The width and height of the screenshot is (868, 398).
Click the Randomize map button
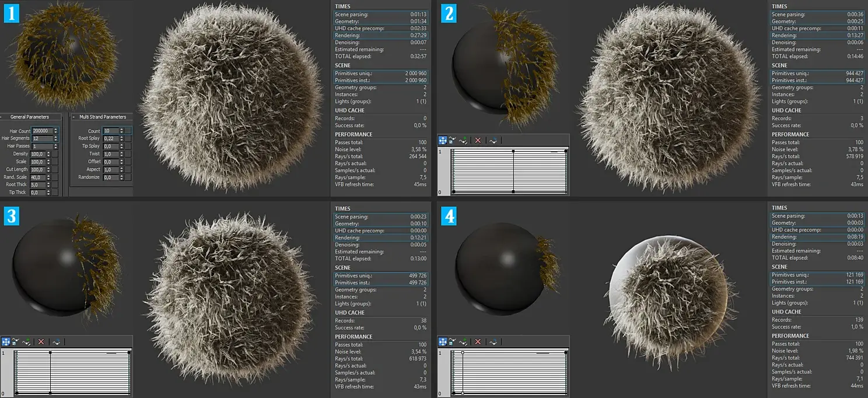(128, 177)
